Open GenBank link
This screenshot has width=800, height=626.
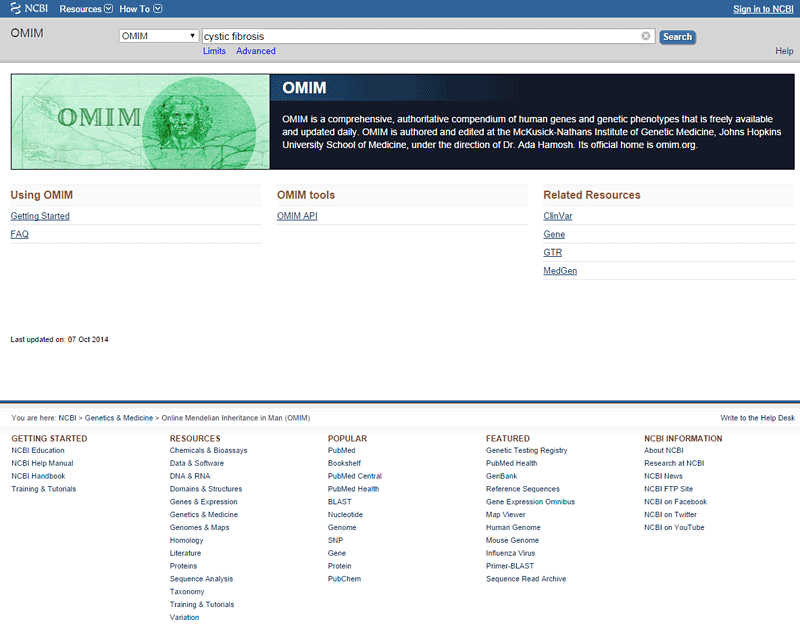coord(502,476)
